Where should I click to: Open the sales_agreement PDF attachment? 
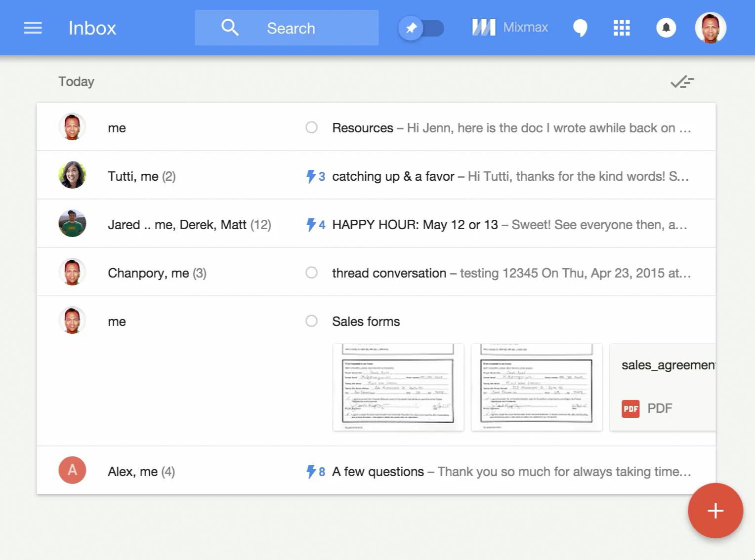click(x=663, y=387)
